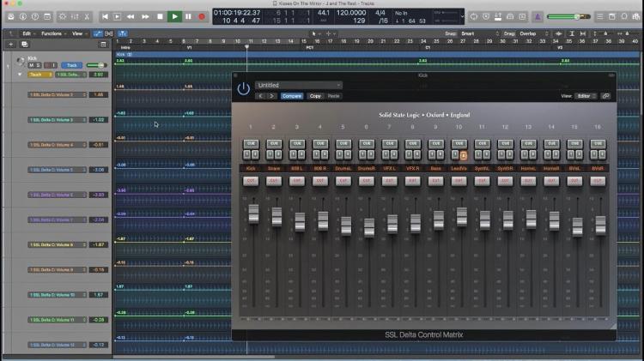Click the red Record button

point(202,16)
